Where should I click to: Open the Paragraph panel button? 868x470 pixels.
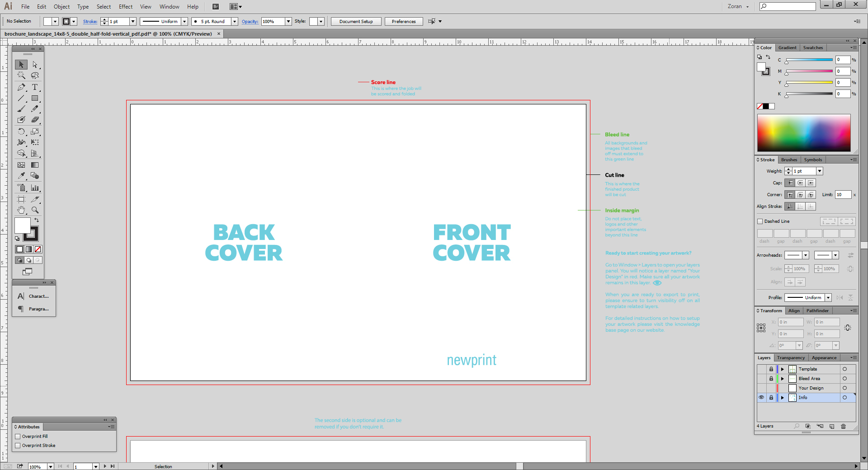point(34,309)
